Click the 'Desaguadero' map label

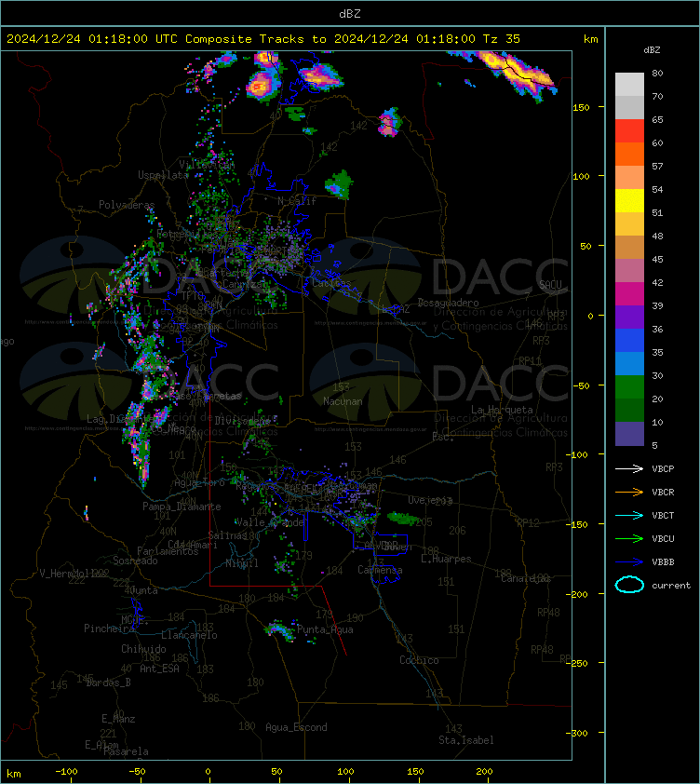point(448,303)
